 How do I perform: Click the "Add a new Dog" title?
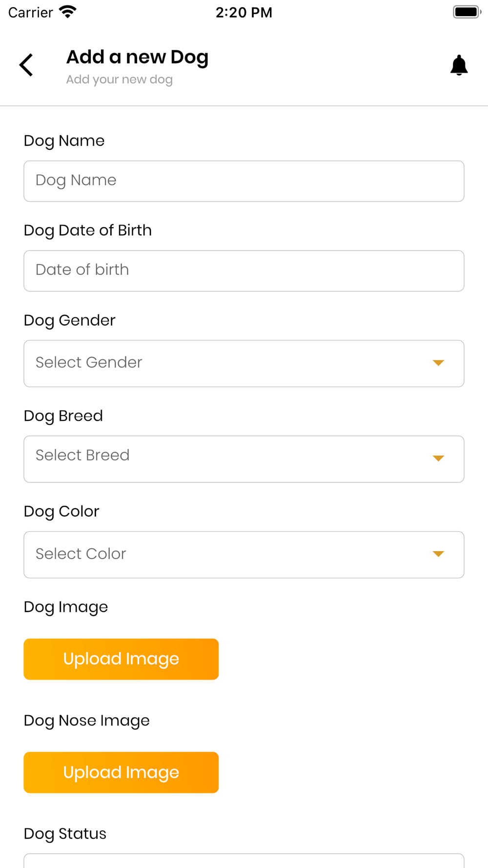click(x=137, y=57)
